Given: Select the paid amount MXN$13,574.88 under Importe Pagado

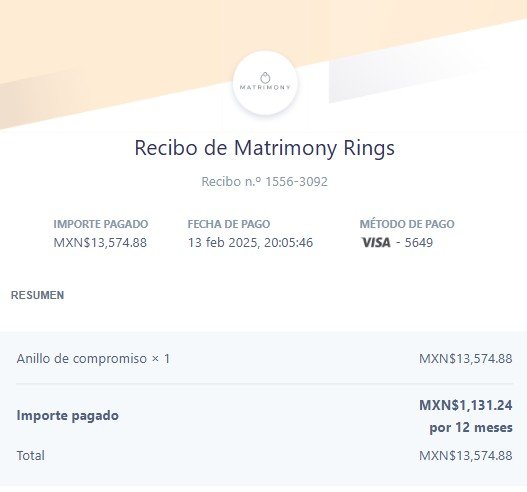Looking at the screenshot, I should coord(100,243).
